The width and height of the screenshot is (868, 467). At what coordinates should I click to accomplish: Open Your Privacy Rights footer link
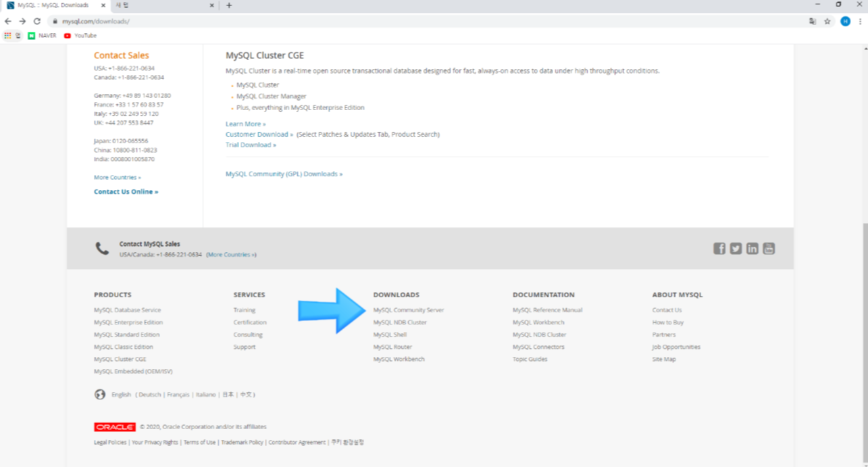(x=155, y=443)
